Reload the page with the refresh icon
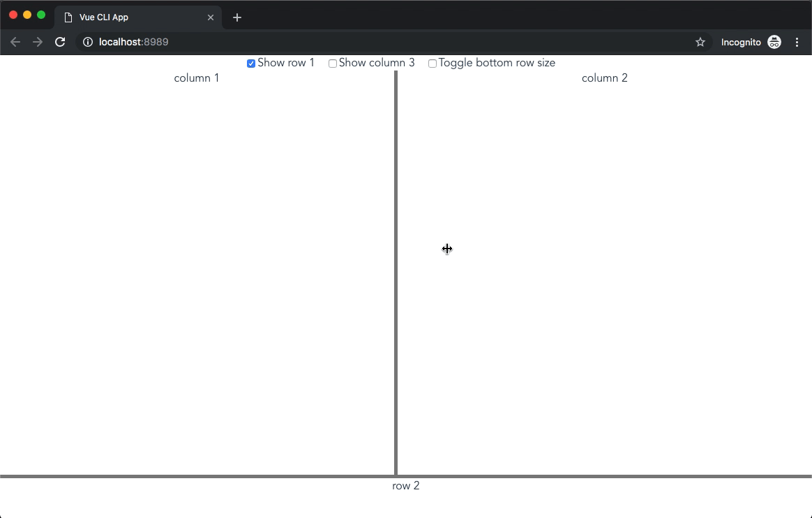The height and width of the screenshot is (518, 812). [x=60, y=42]
